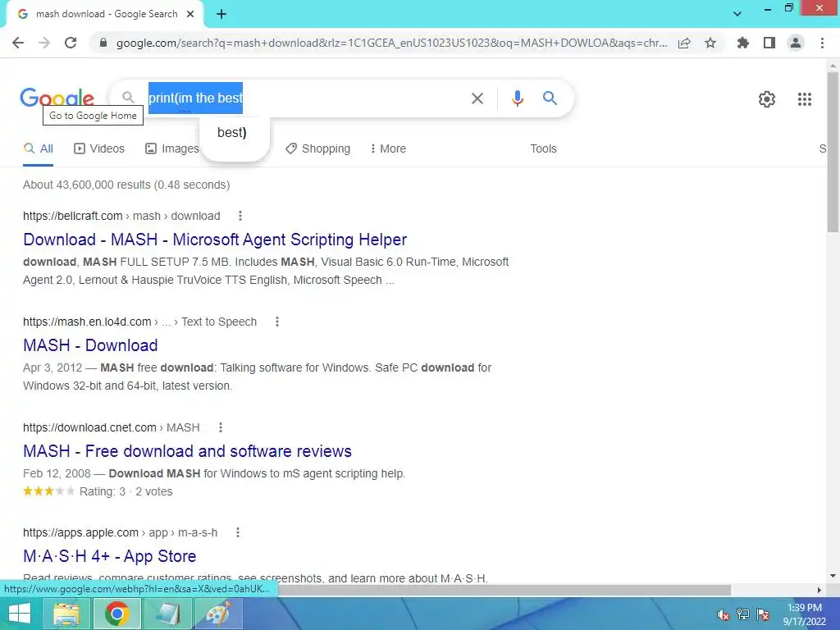840x630 pixels.
Task: Submit search with blue magnifier icon
Action: pyautogui.click(x=550, y=98)
